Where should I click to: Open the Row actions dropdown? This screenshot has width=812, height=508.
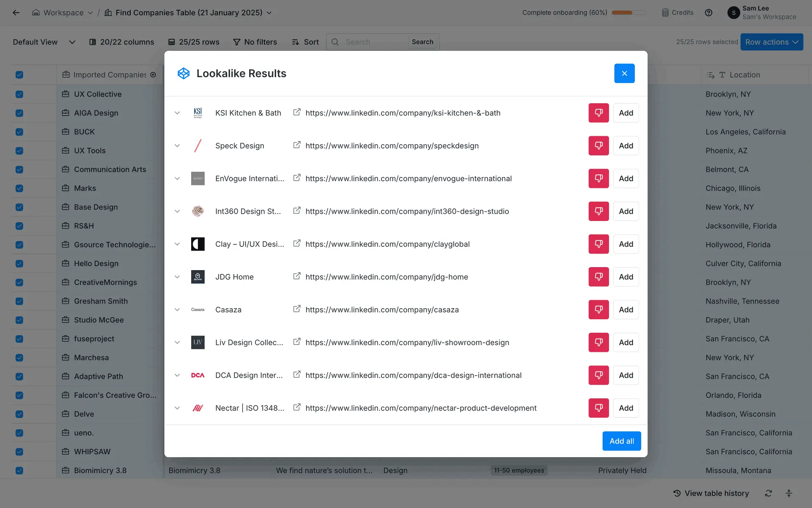[x=771, y=42]
